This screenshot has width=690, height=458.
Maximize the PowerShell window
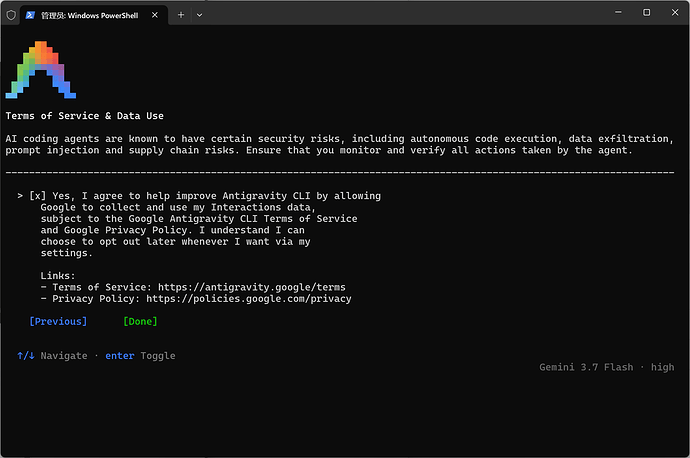646,12
